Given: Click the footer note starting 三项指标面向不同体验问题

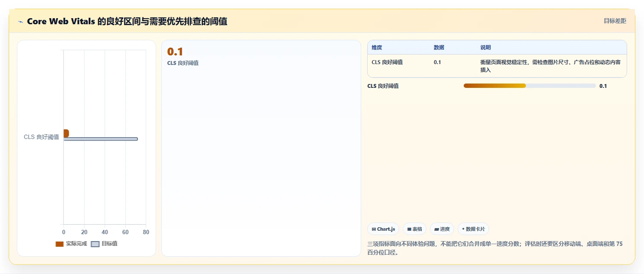Looking at the screenshot, I should tap(495, 248).
